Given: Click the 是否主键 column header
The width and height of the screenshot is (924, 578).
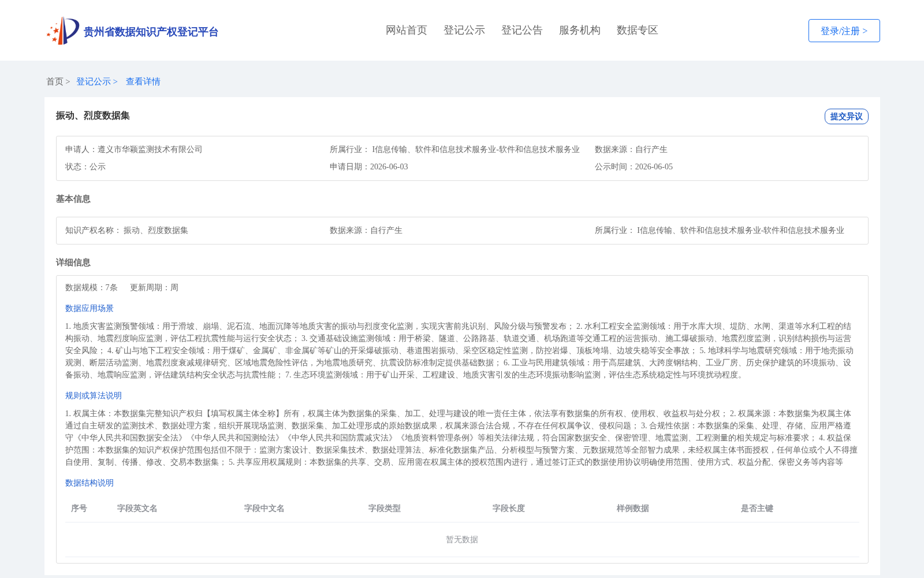Looking at the screenshot, I should [x=757, y=508].
